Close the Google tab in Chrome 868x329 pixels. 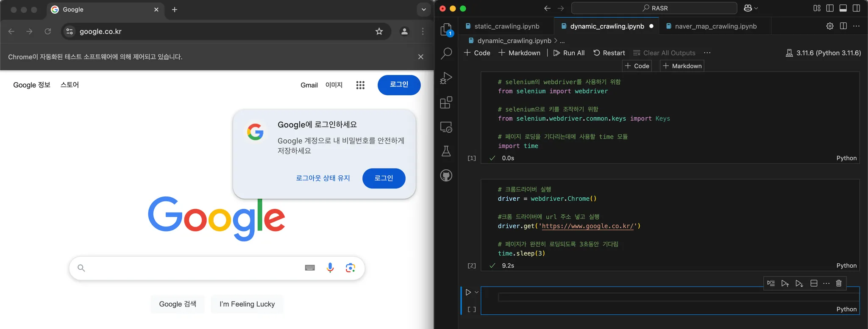coord(156,10)
